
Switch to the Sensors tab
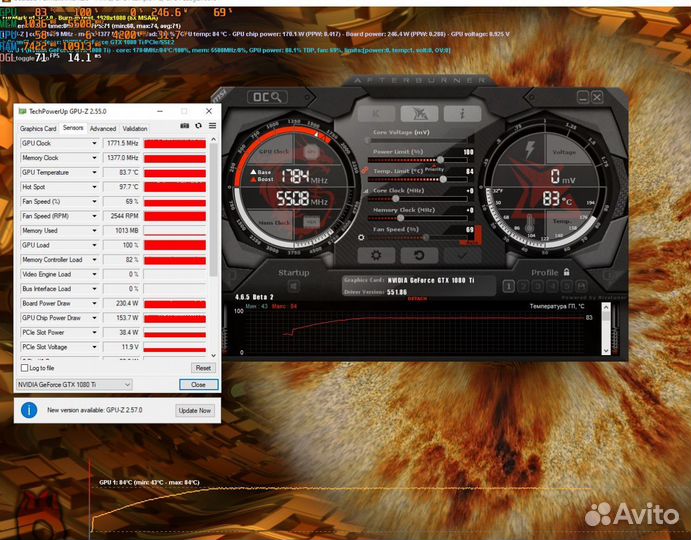73,127
